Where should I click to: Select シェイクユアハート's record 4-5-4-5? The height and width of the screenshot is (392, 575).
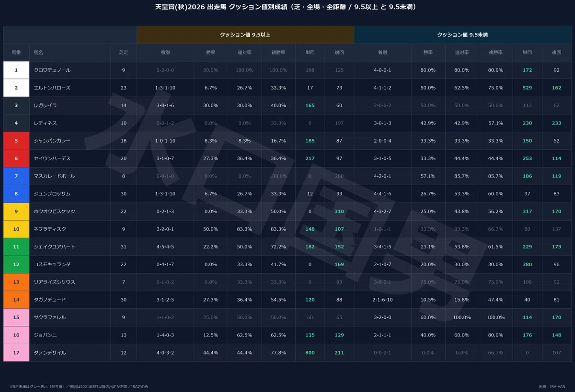coord(165,247)
